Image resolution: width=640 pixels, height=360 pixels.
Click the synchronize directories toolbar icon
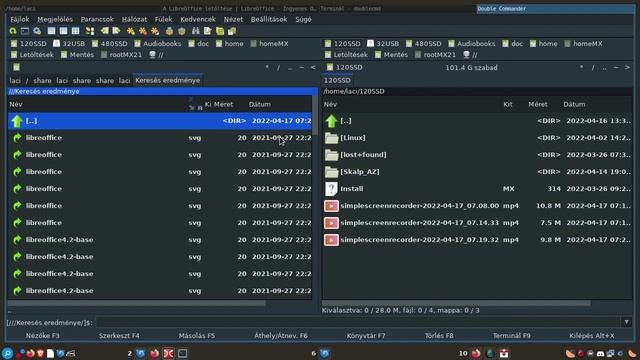coord(220,31)
